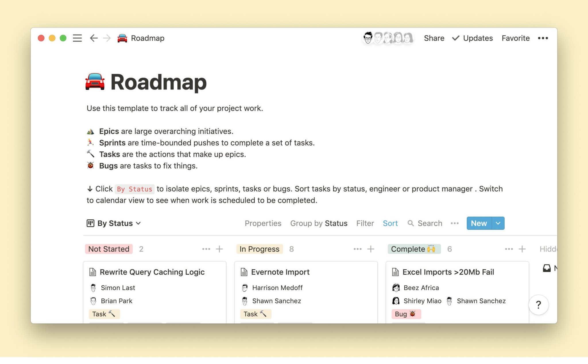Mark the page as Favorite

(515, 38)
